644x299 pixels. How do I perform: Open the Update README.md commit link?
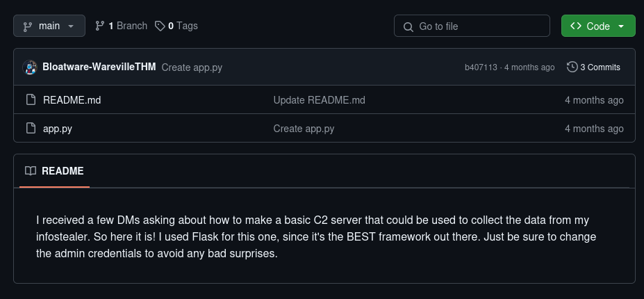319,100
